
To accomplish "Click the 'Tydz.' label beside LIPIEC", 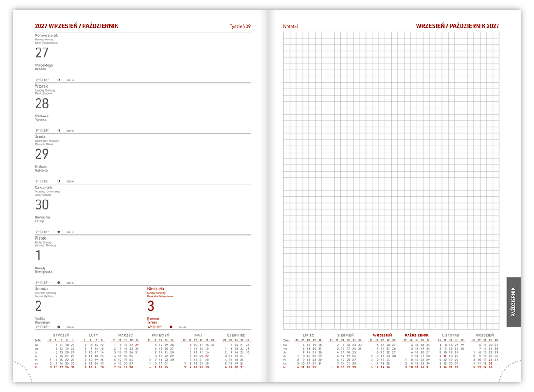I will point(286,340).
